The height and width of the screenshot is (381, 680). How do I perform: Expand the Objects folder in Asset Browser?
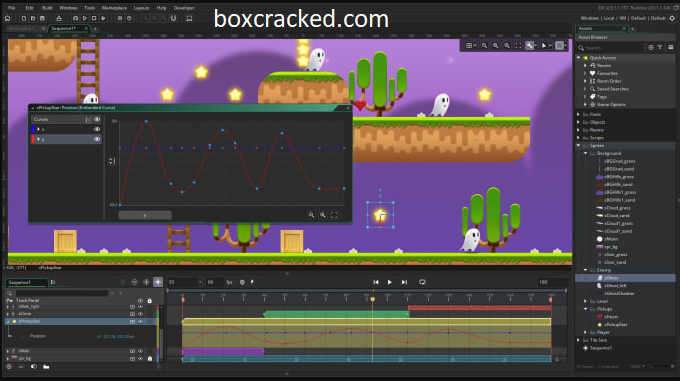pos(579,122)
